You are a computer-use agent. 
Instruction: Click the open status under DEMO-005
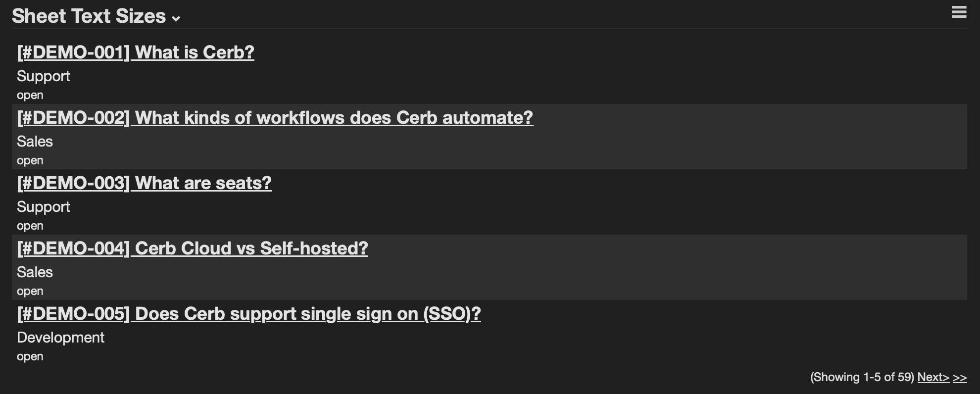pos(30,357)
